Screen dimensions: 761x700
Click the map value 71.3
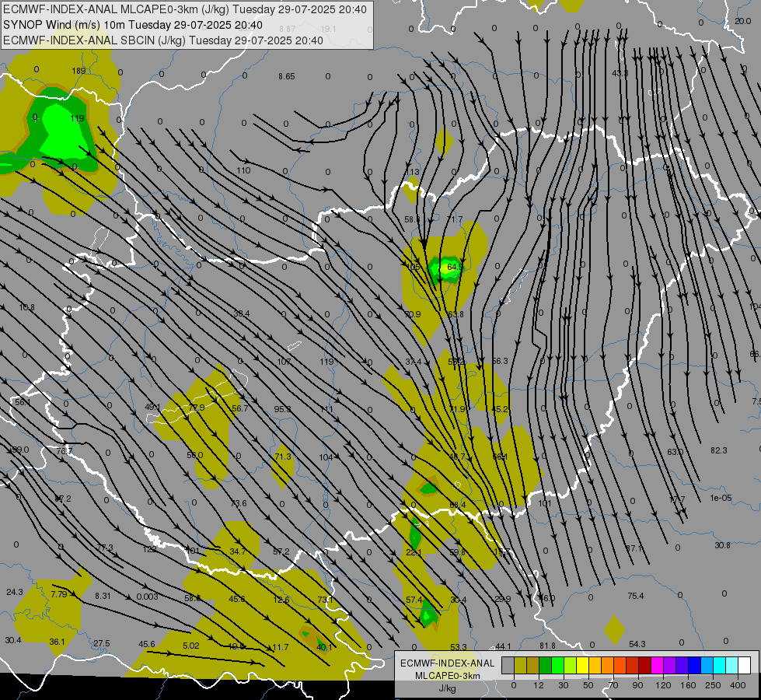(282, 457)
